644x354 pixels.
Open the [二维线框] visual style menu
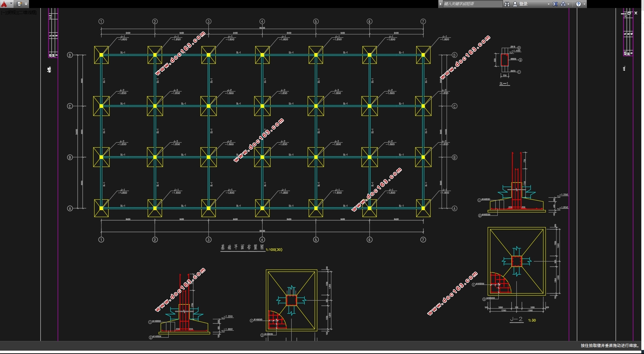click(27, 12)
